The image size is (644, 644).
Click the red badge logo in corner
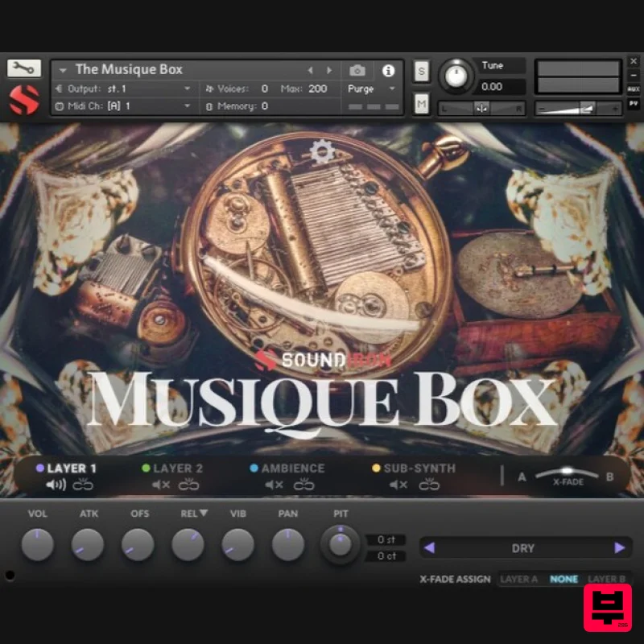coord(608,608)
